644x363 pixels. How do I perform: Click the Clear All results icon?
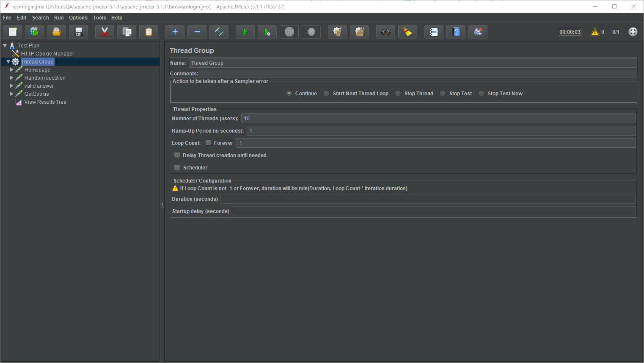point(359,32)
